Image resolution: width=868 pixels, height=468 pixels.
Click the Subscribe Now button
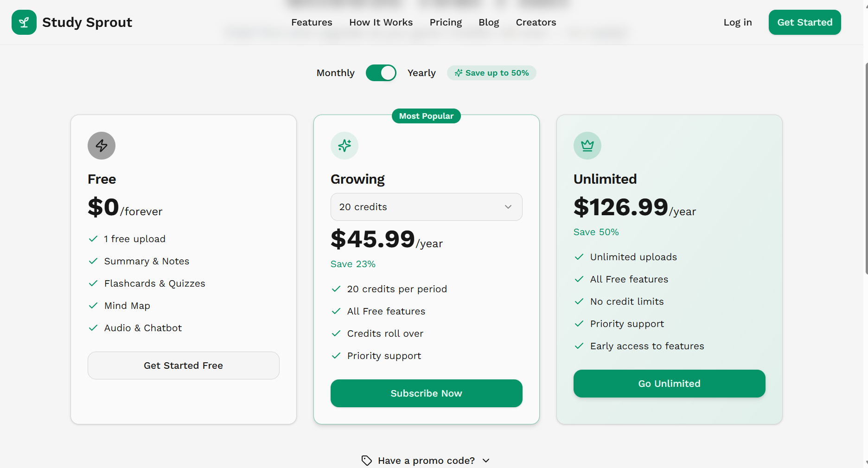point(426,393)
